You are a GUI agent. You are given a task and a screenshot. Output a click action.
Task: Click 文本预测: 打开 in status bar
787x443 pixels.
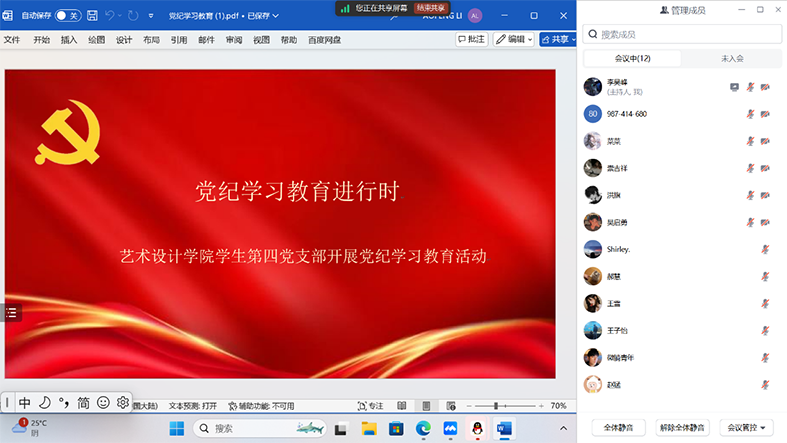tap(192, 406)
